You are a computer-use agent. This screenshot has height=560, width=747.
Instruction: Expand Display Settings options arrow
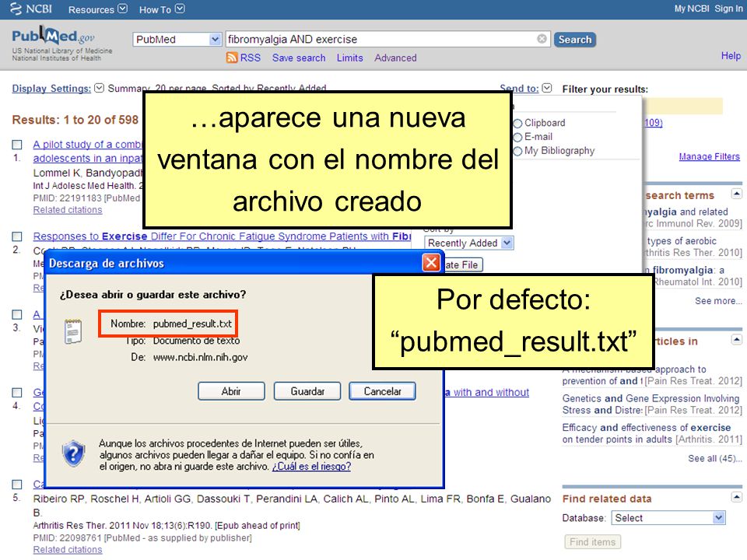(x=99, y=88)
